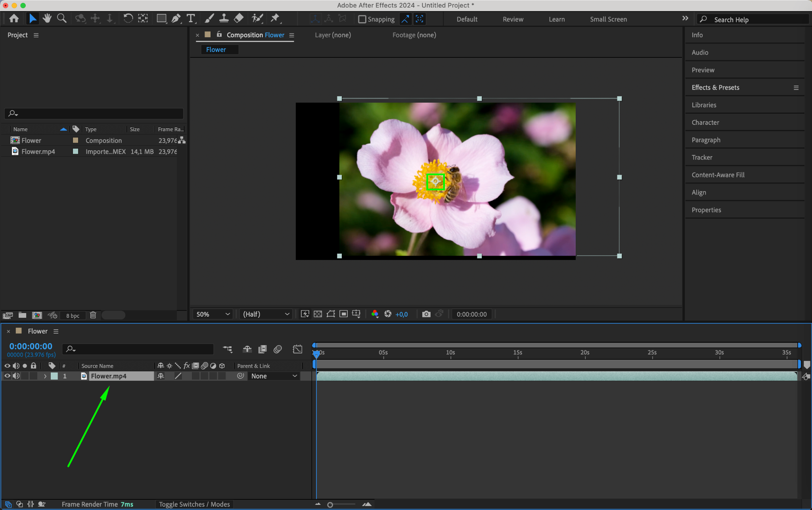
Task: Open the Effects & Presets panel
Action: point(715,88)
